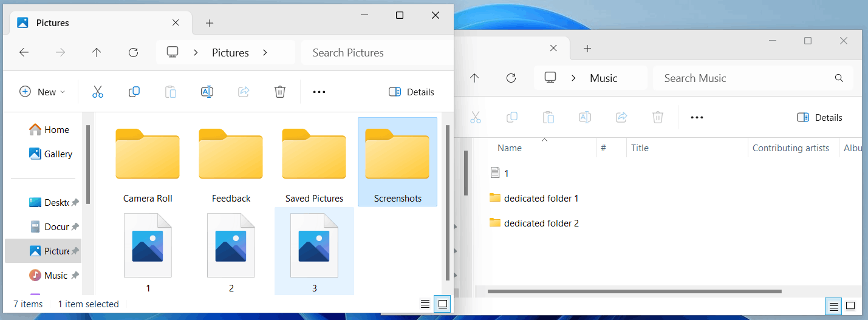Expand chevron after Pictures in address bar
This screenshot has width=868, height=320.
[265, 53]
